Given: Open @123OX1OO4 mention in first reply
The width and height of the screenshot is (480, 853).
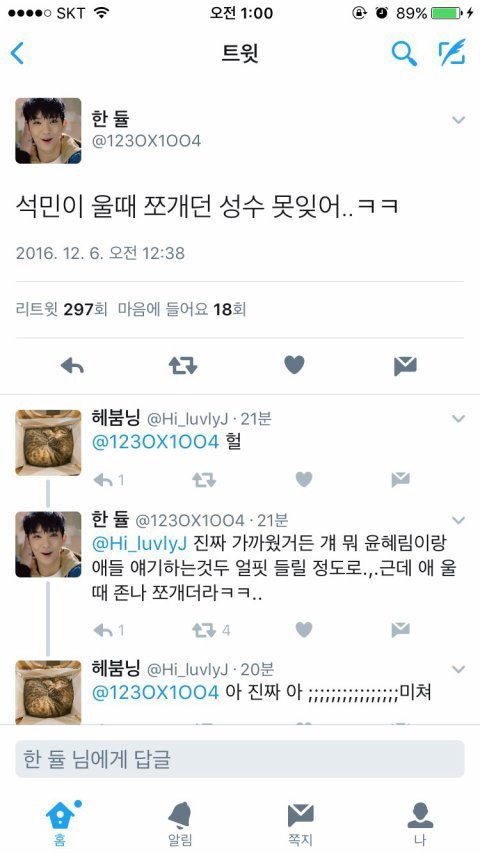Looking at the screenshot, I should pos(155,442).
